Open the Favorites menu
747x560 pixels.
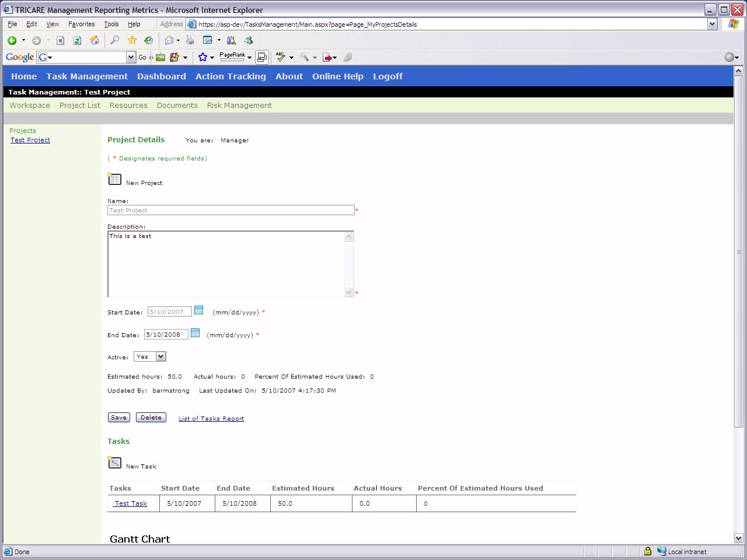tap(81, 24)
